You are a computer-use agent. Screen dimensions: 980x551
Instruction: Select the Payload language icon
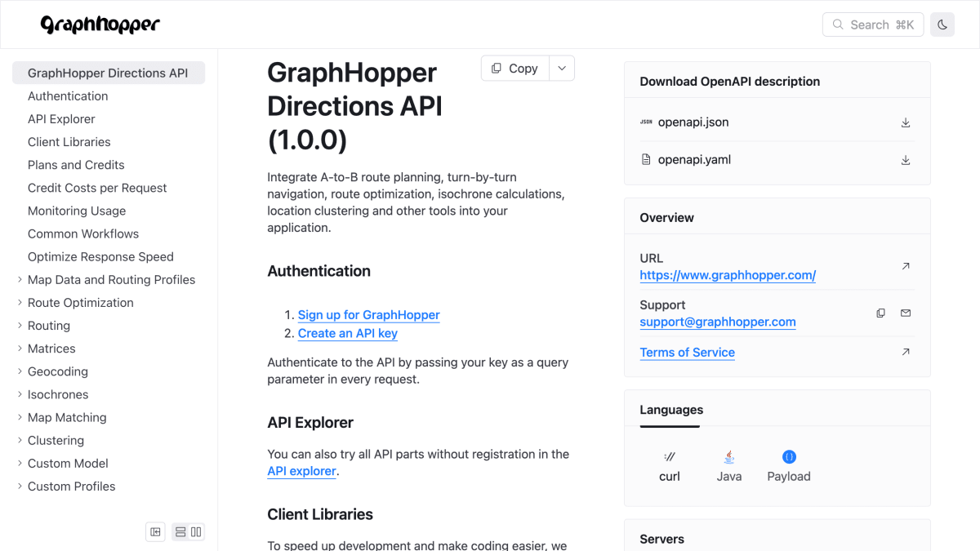[789, 457]
